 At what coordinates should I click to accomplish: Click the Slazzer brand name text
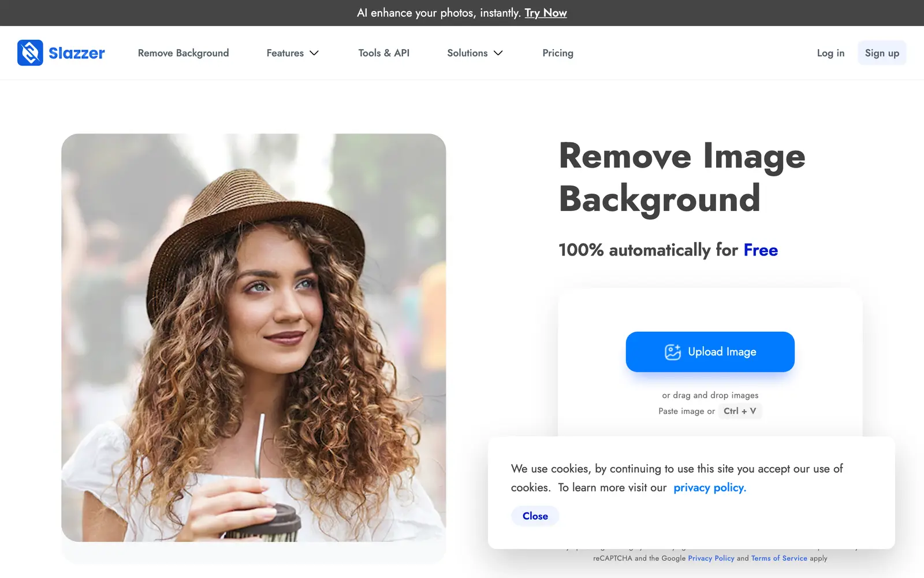pos(76,53)
